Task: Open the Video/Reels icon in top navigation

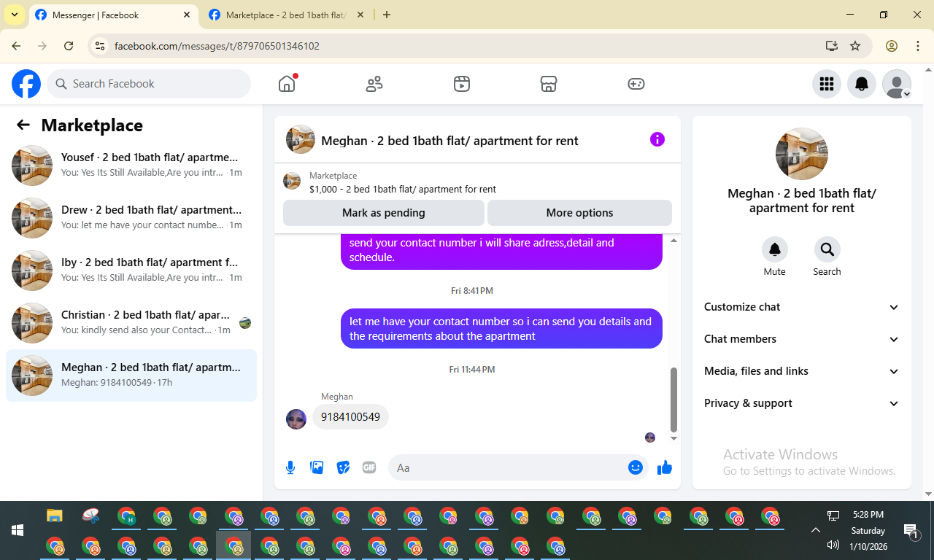Action: pos(462,84)
